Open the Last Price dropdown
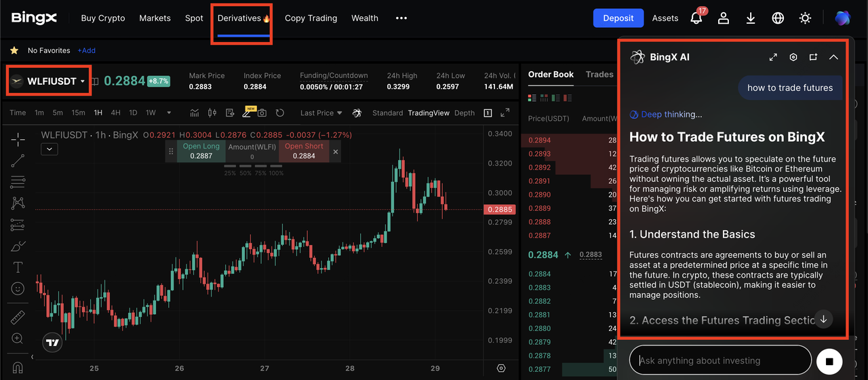The height and width of the screenshot is (380, 868). click(x=321, y=113)
